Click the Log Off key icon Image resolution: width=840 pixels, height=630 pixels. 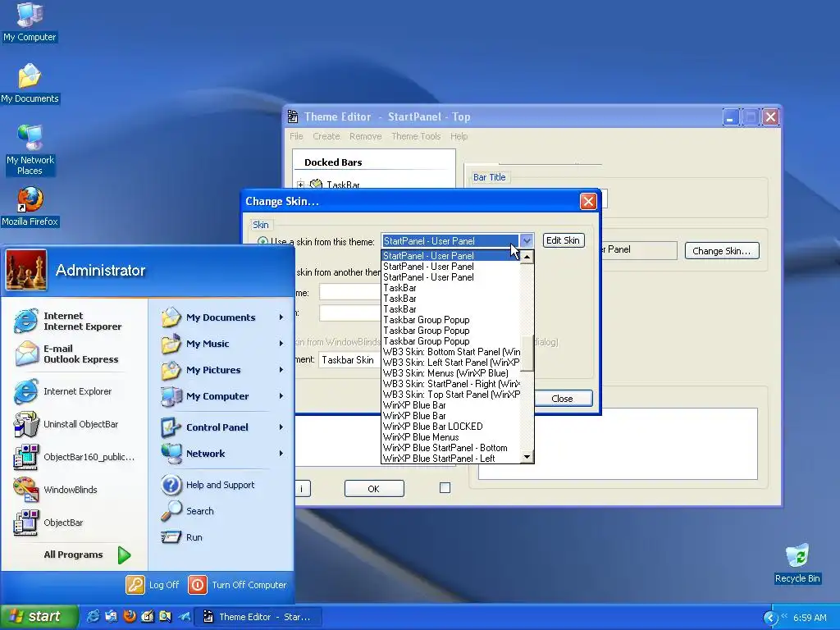click(135, 585)
